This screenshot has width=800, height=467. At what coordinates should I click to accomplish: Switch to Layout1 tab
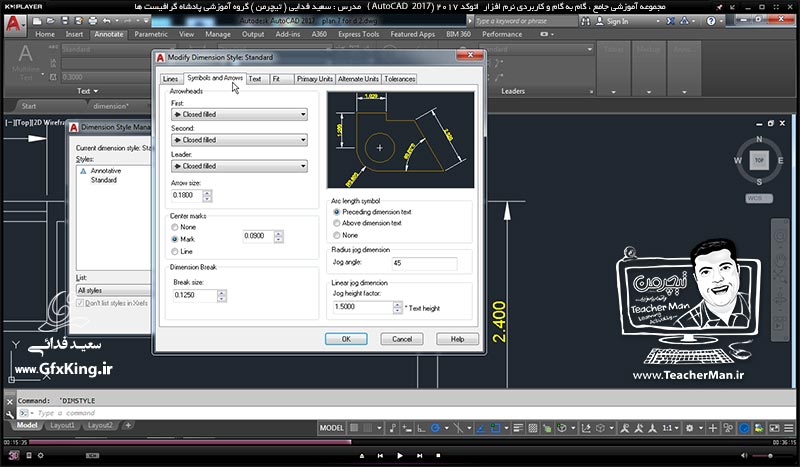(62, 425)
